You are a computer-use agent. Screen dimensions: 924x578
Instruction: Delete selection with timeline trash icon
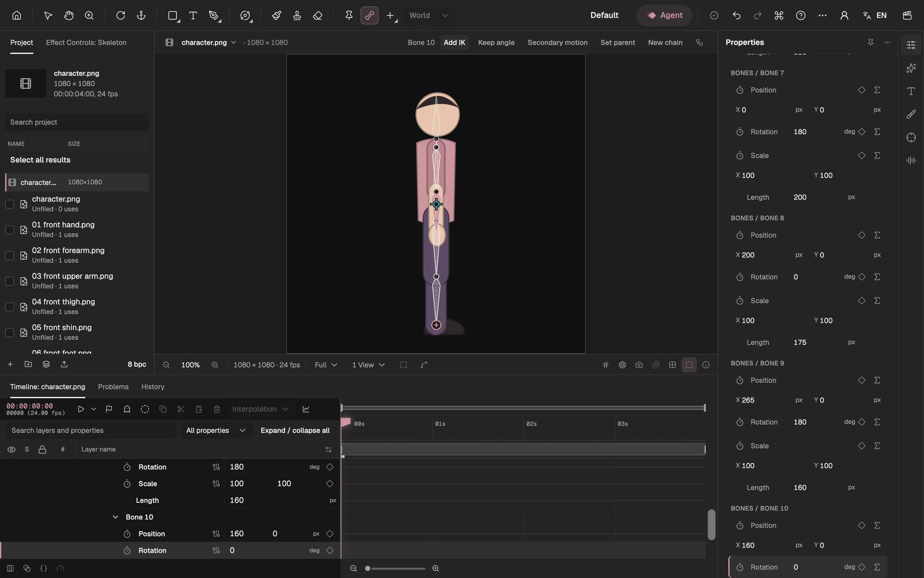pos(217,409)
